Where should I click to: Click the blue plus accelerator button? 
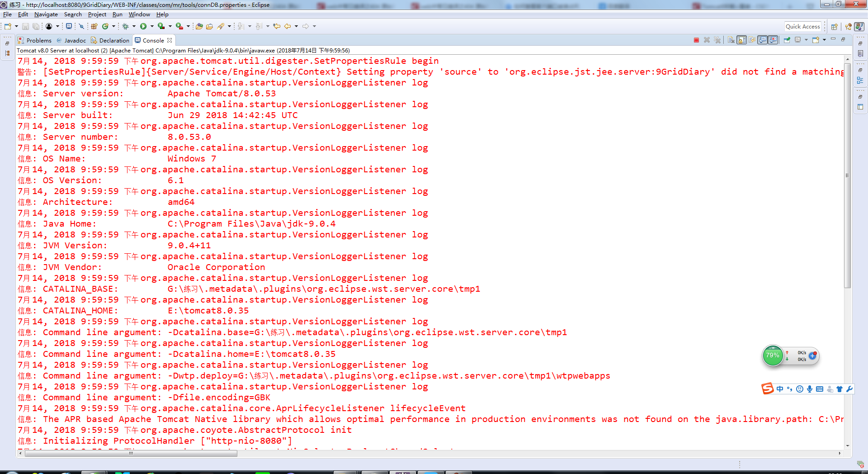(812, 355)
